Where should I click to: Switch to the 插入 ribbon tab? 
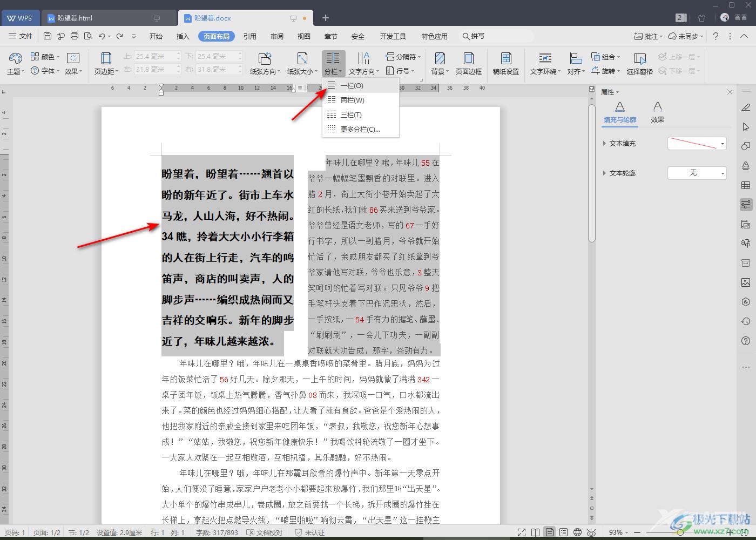[x=183, y=36]
